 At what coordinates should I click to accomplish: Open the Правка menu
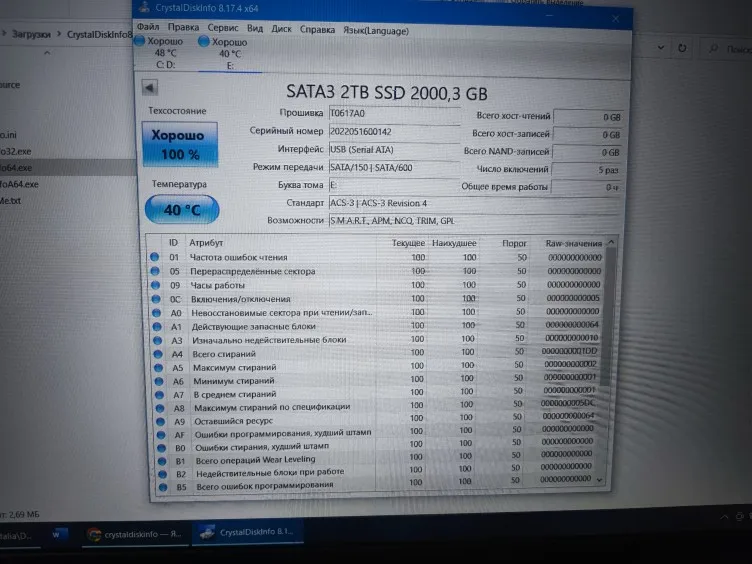(183, 27)
